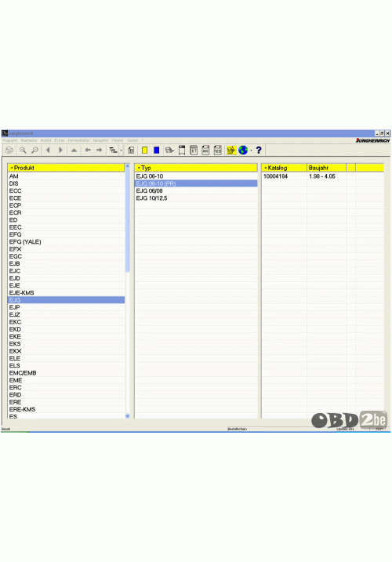Click the globe language icon
The height and width of the screenshot is (562, 392).
coord(243,150)
